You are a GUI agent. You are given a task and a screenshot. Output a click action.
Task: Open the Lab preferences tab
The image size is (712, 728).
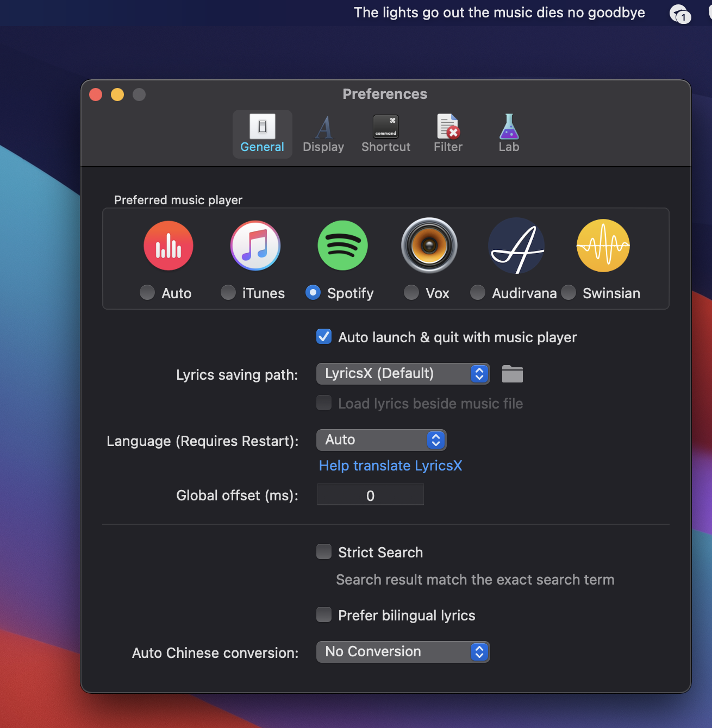pos(509,134)
